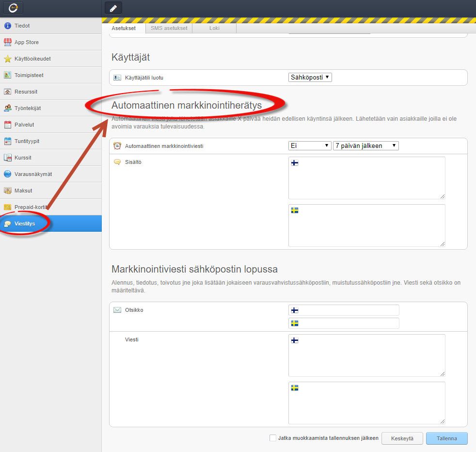
Task: Click the pencil edit icon in top bar
Action: tap(113, 8)
